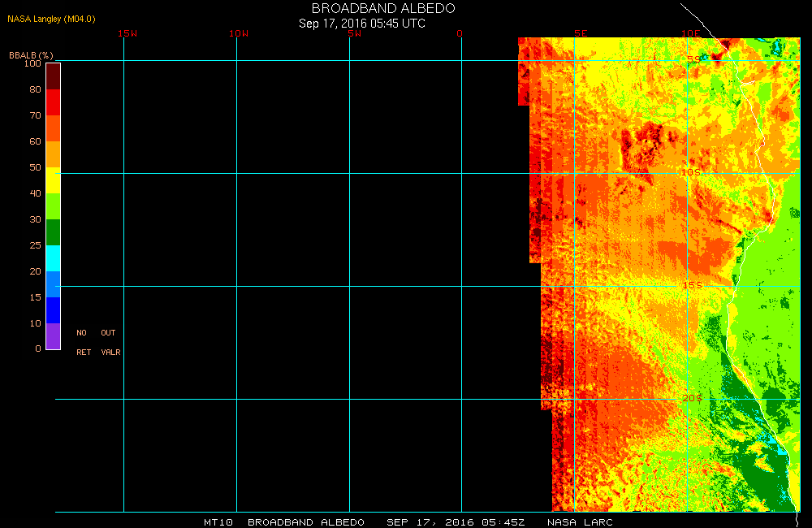Image resolution: width=812 pixels, height=528 pixels.
Task: Pick the yellow 40-50% legend swatch
Action: coord(53,180)
